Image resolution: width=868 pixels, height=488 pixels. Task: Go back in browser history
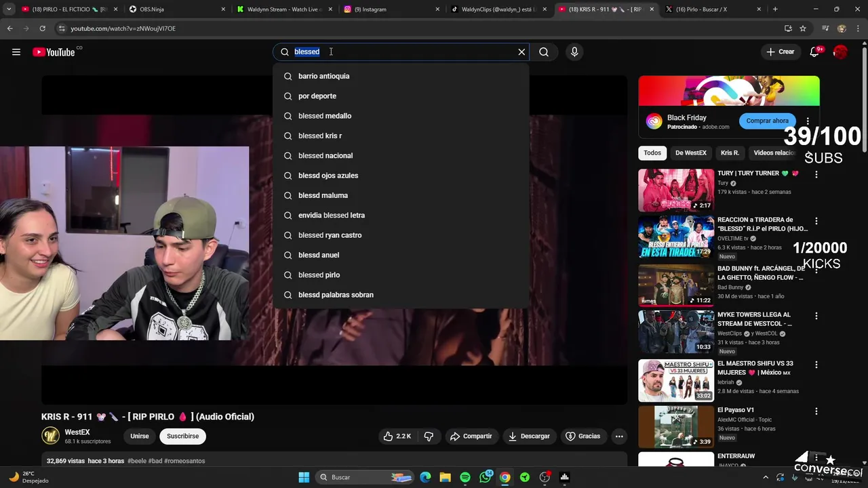click(x=10, y=28)
